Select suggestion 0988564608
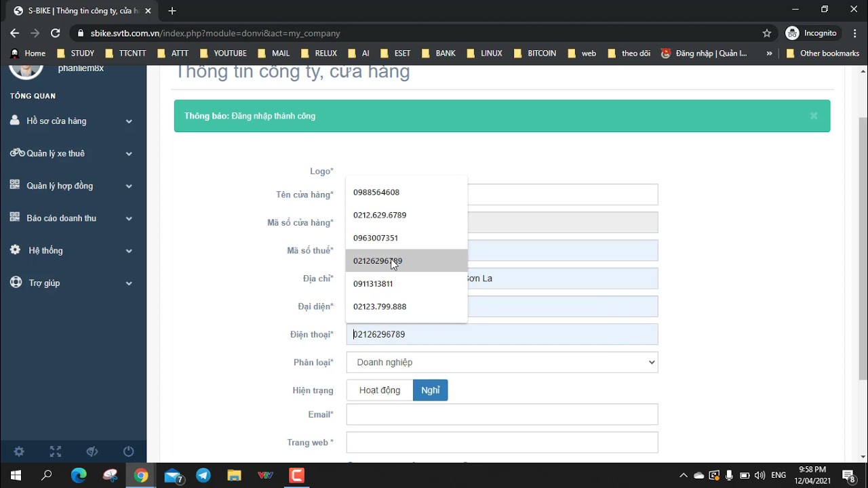Screen dimensions: 868x488 (406, 192)
